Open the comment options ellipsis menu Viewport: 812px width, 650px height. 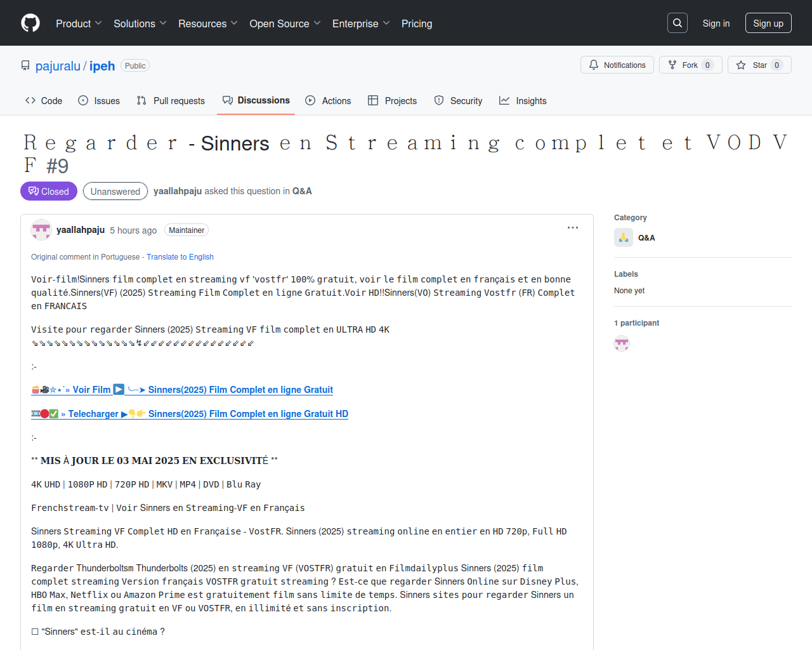coord(573,227)
